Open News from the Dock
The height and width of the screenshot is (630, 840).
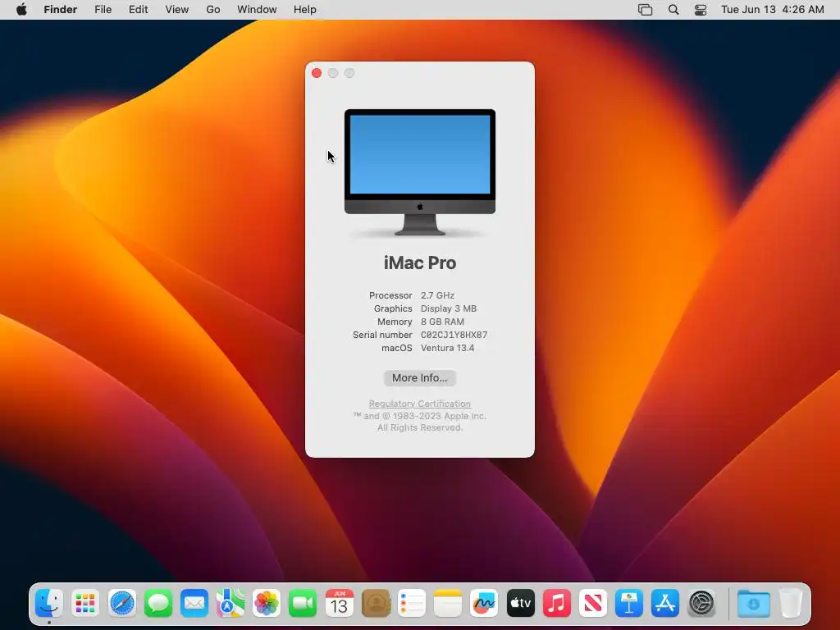592,603
